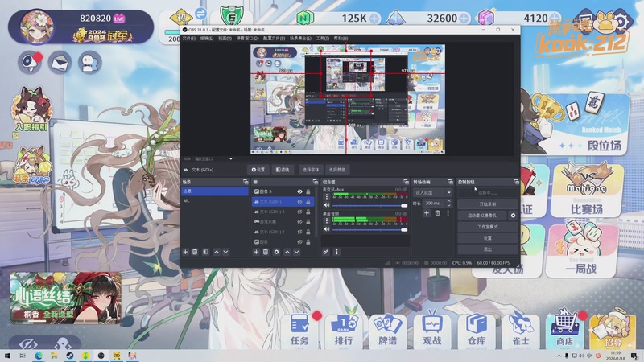
Task: Open Steam from the Windows taskbar
Action: [x=69, y=356]
